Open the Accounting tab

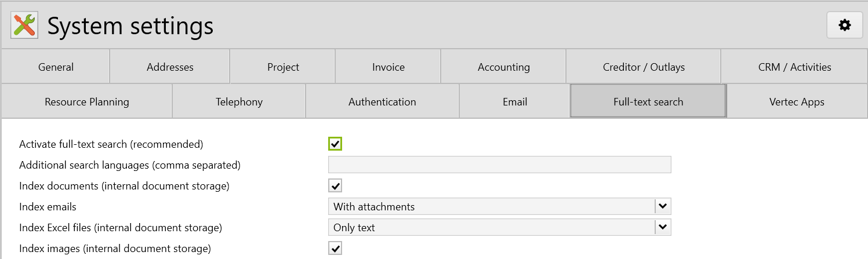tap(503, 67)
